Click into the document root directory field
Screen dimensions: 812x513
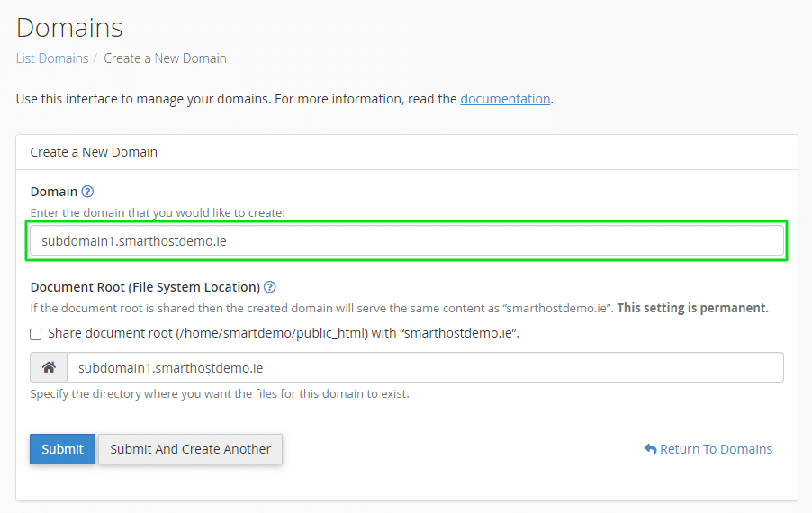click(425, 367)
